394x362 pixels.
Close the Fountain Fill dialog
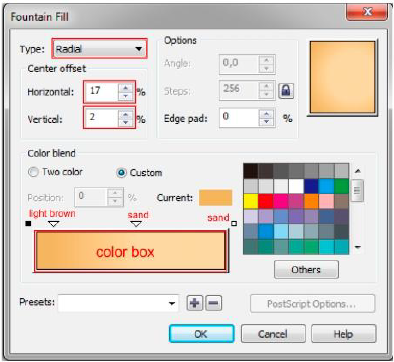click(x=367, y=12)
